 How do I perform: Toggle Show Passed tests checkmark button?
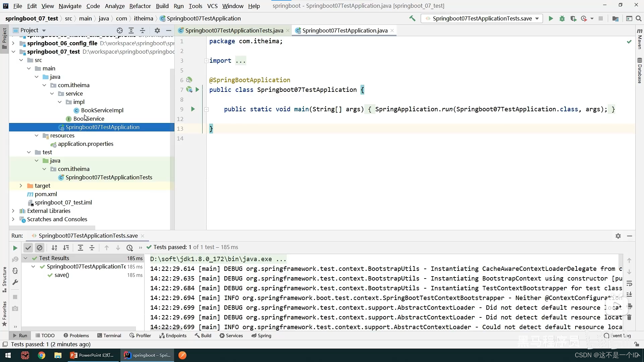pos(28,248)
